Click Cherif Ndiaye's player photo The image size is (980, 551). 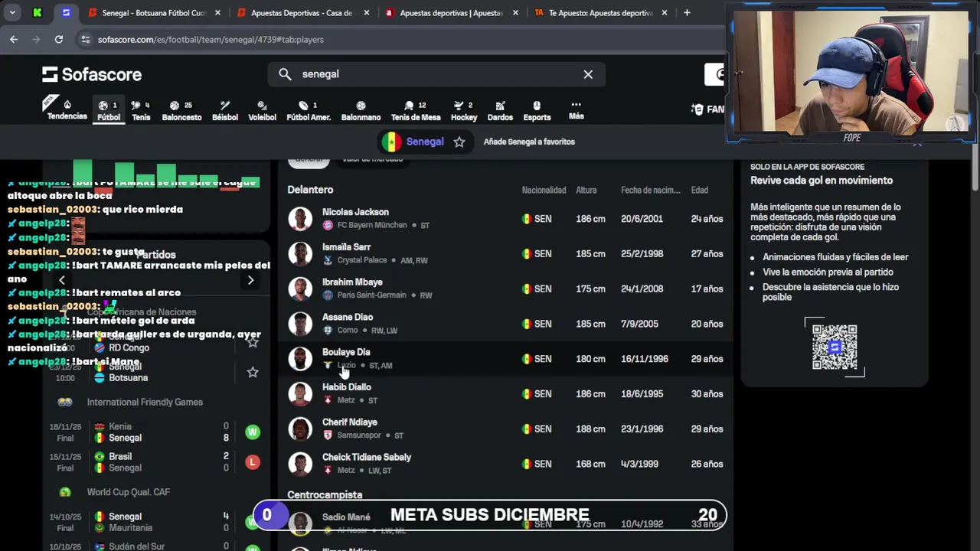tap(300, 429)
